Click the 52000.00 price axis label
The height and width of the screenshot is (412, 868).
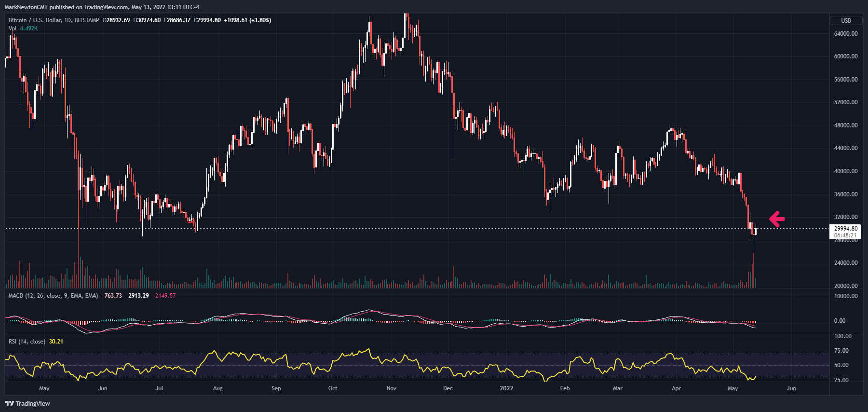tap(846, 102)
